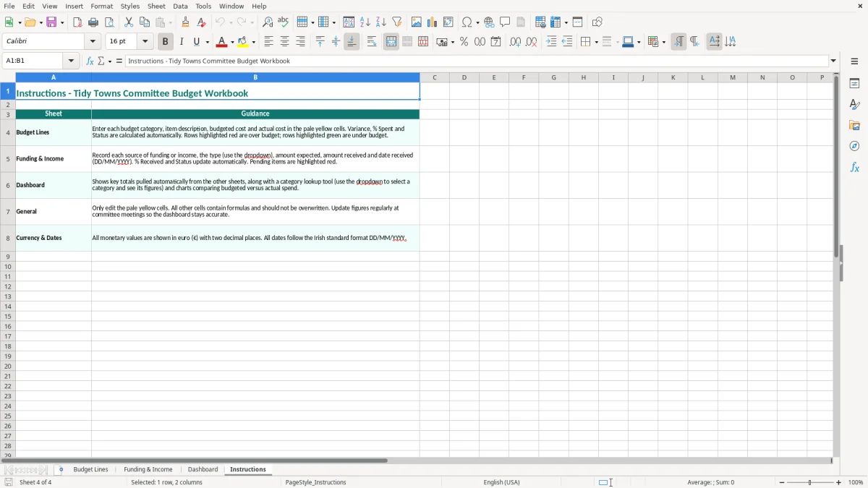This screenshot has height=488, width=868.
Task: Expand the Open document dropdown arrow
Action: pos(41,23)
